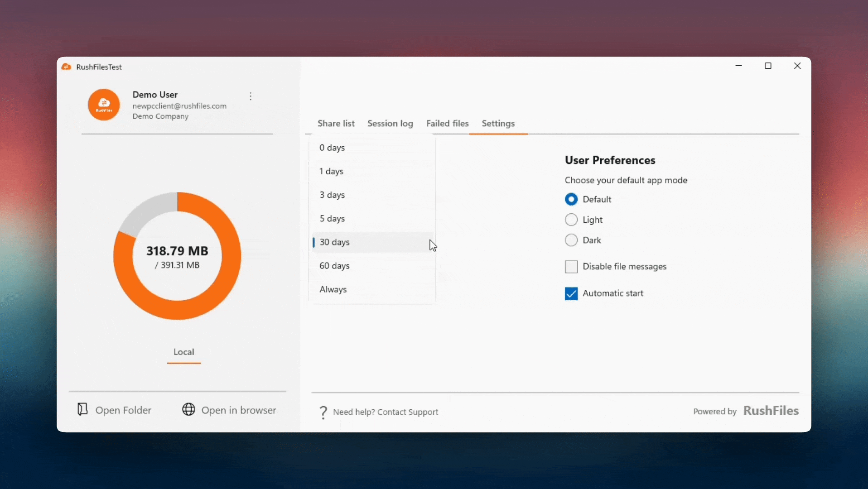Open the Settings tab
The width and height of the screenshot is (868, 489).
click(x=498, y=124)
